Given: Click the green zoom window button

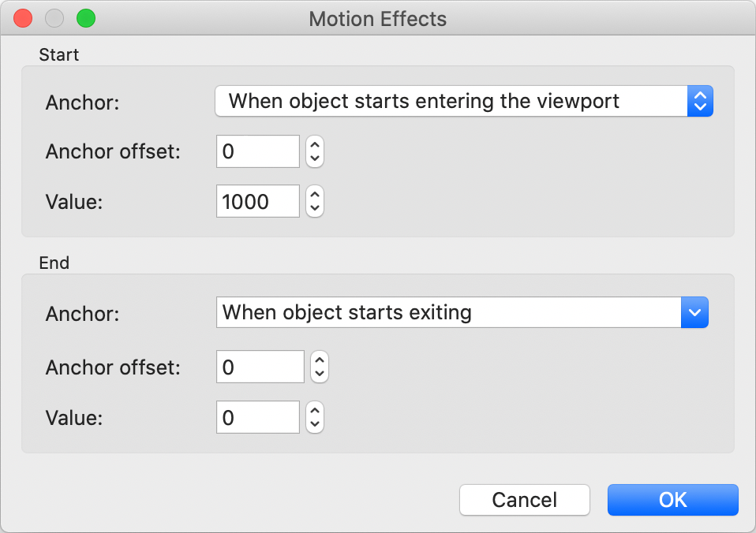Looking at the screenshot, I should coord(85,18).
